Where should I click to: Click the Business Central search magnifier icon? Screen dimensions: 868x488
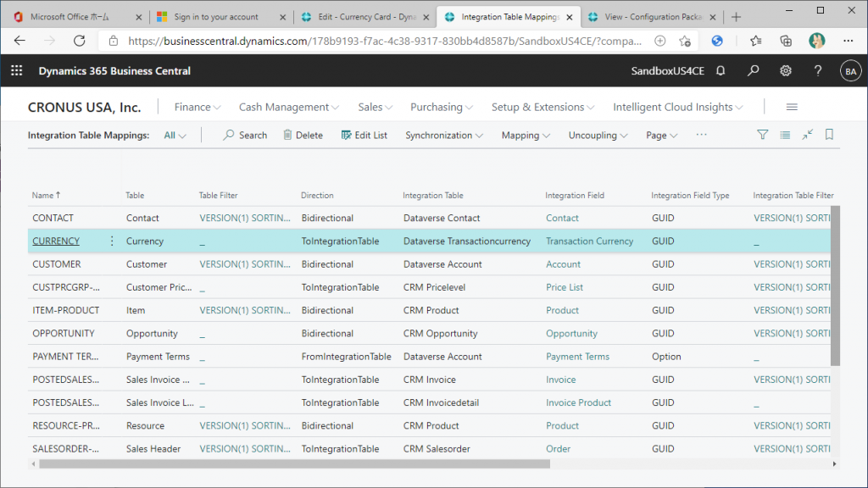753,71
